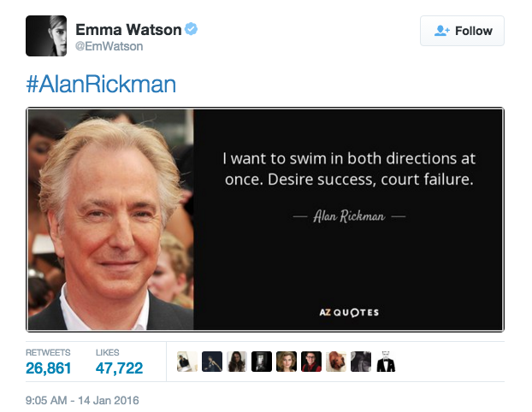Open the brown dog liker avatar
The image size is (532, 412).
[336, 362]
